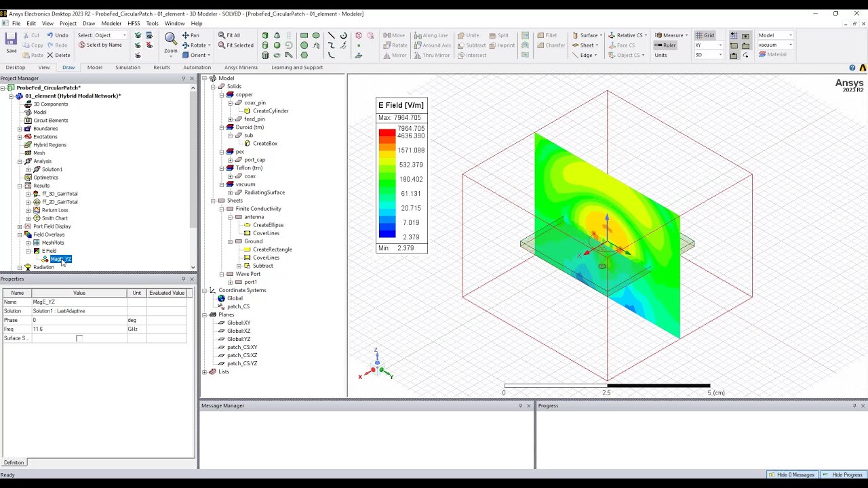Screen dimensions: 868x488
Task: Expand the Lists node
Action: [205, 371]
